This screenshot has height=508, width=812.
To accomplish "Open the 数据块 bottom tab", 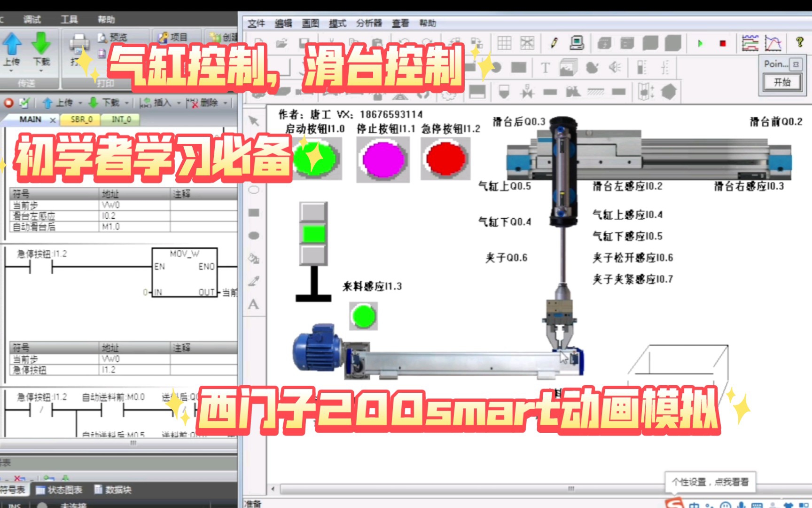I will (113, 490).
